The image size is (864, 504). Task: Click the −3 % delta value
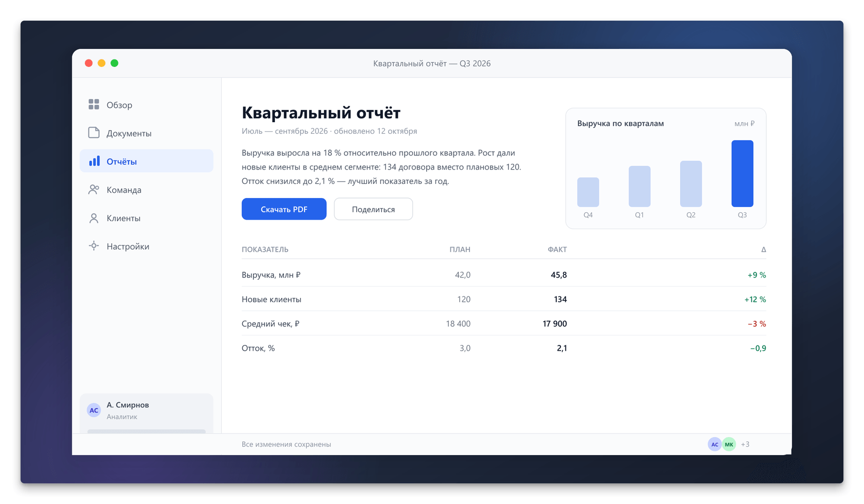pyautogui.click(x=757, y=324)
